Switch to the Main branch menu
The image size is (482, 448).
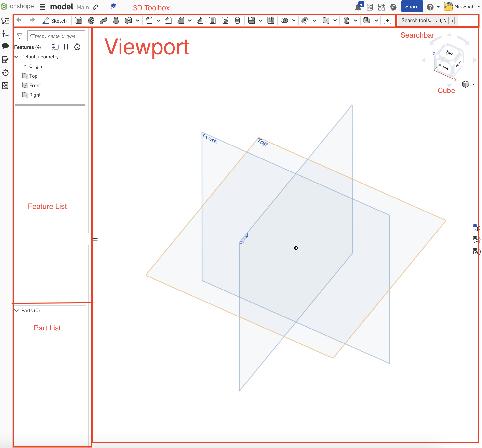pyautogui.click(x=82, y=7)
